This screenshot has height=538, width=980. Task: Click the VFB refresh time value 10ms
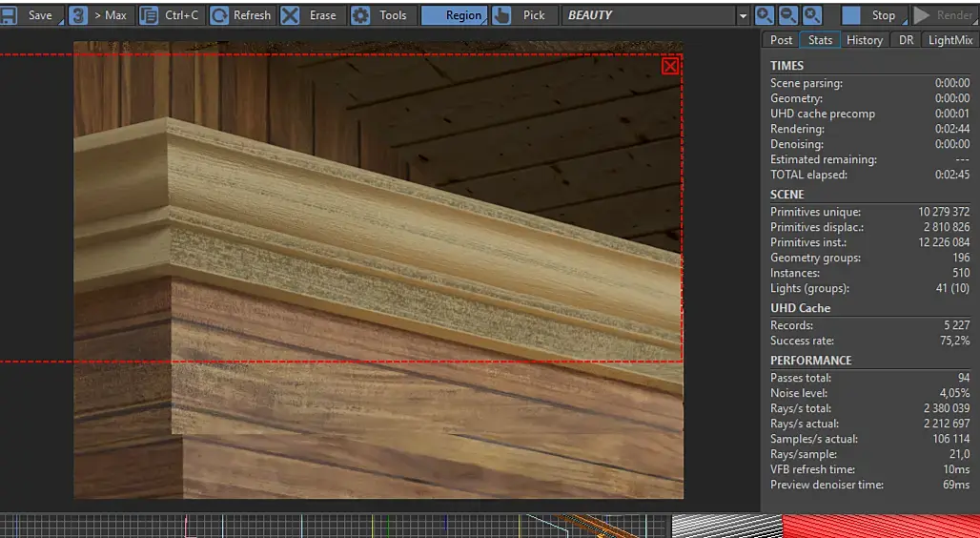(957, 469)
